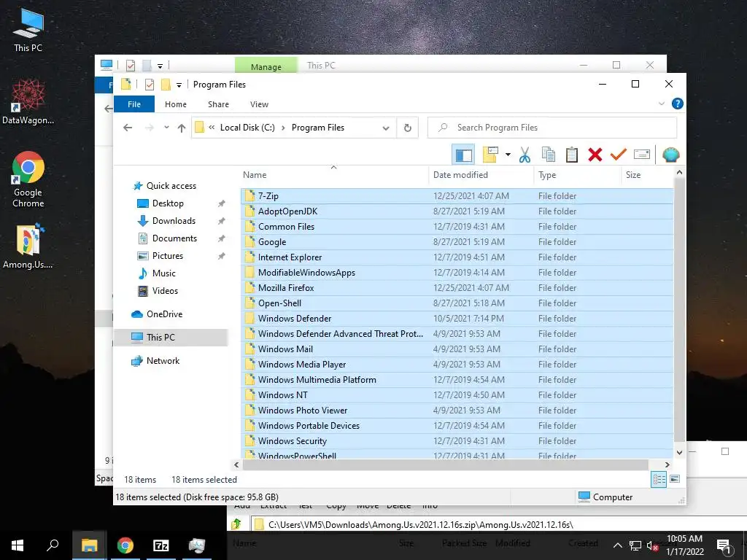
Task: Click the Copy toolbar icon
Action: 549,155
